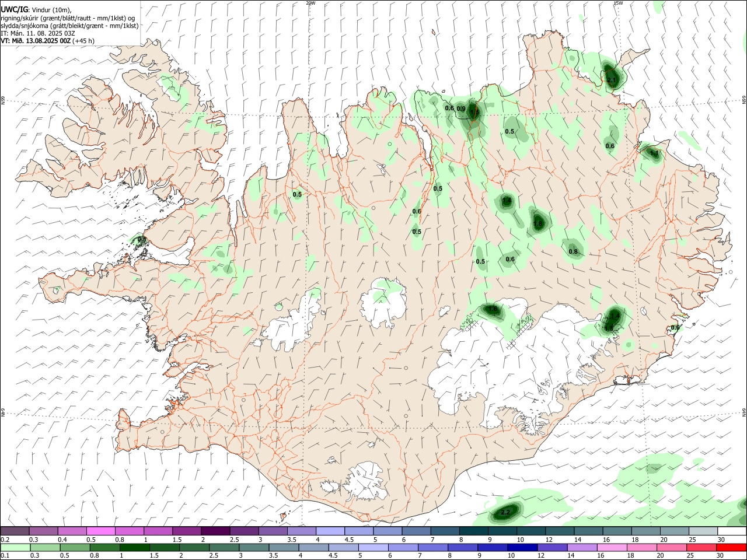
Task: Click the 0.9 precipitation value on north coast
Action: (461, 108)
